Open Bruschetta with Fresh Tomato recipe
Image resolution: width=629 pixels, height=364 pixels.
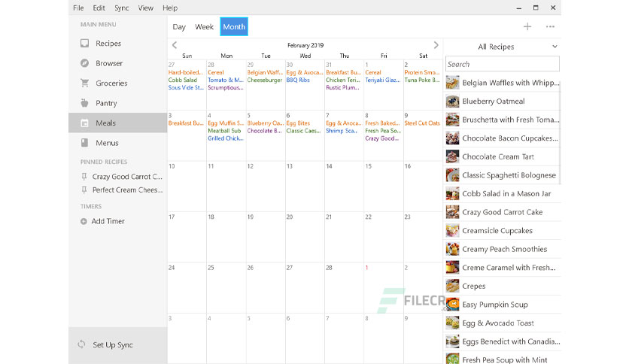(503, 120)
